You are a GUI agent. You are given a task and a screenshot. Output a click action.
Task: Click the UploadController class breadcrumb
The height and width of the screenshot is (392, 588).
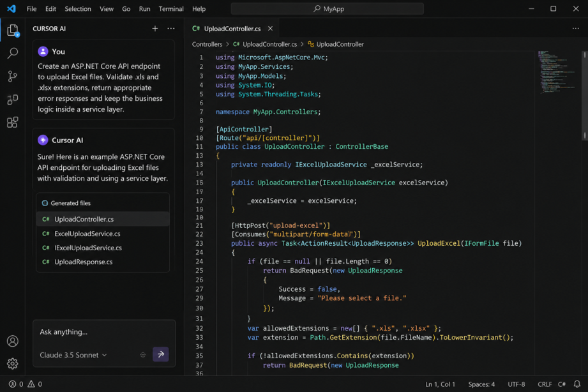click(340, 44)
